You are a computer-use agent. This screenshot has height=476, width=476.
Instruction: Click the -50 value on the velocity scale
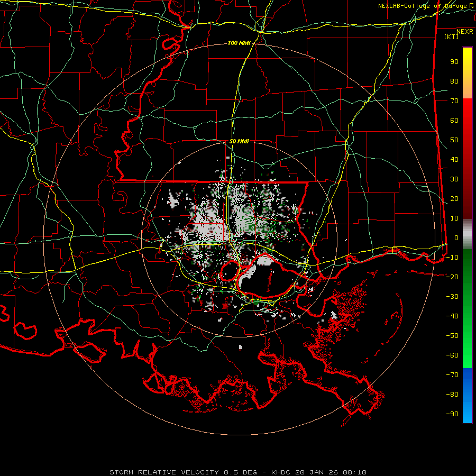coord(452,336)
